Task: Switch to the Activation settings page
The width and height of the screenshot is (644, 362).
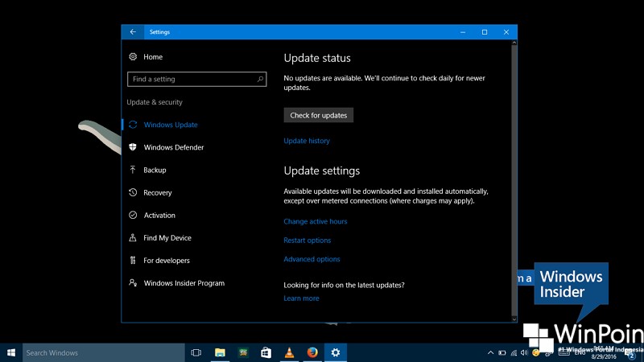Action: pyautogui.click(x=159, y=215)
